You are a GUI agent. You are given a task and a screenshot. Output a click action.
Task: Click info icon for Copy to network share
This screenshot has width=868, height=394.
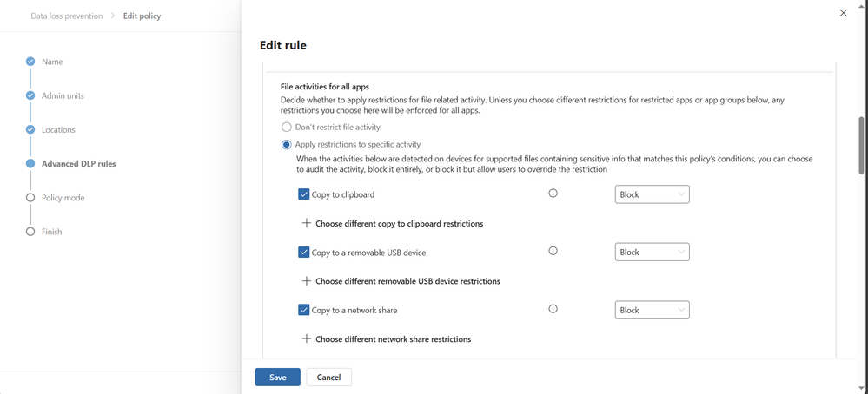point(553,309)
